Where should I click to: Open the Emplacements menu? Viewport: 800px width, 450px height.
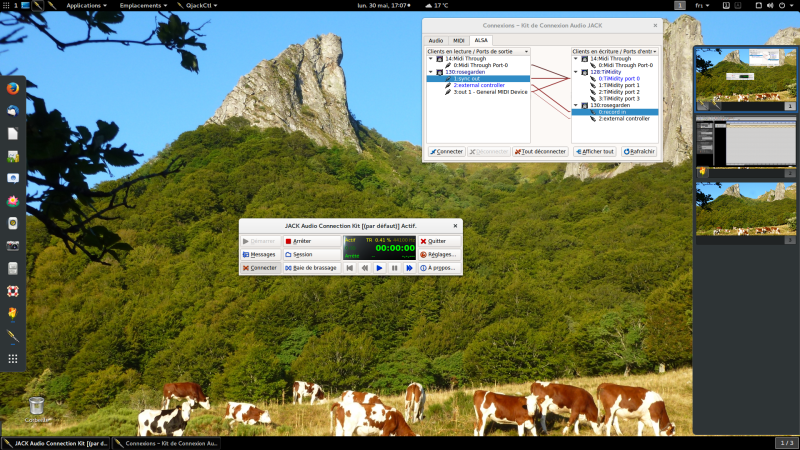[143, 5]
